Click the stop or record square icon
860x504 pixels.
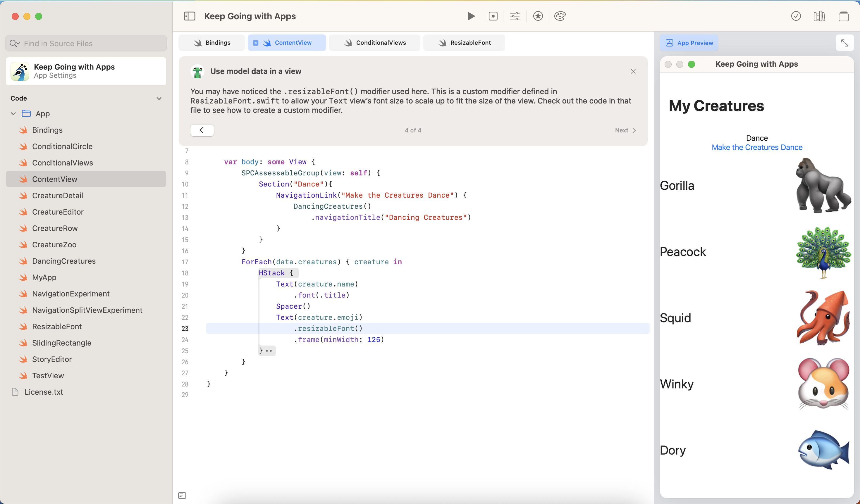[x=493, y=16]
